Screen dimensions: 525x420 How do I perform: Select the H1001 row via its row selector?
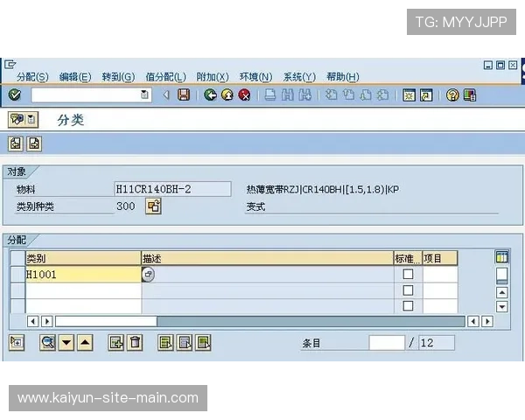pos(17,274)
